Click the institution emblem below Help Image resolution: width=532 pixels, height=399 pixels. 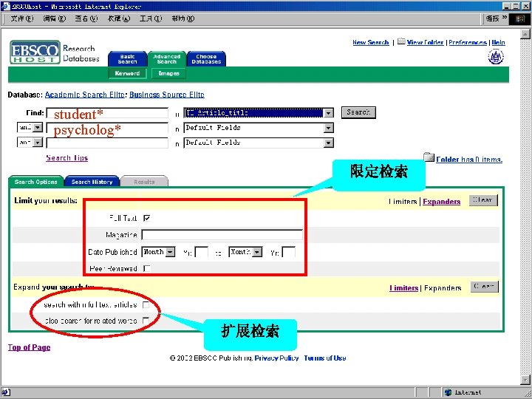[496, 57]
